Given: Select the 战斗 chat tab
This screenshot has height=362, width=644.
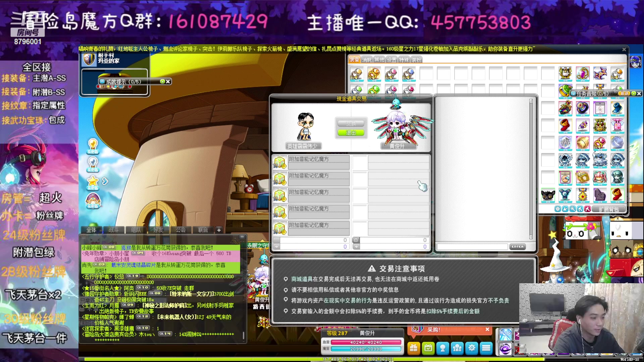Looking at the screenshot, I should click(113, 230).
